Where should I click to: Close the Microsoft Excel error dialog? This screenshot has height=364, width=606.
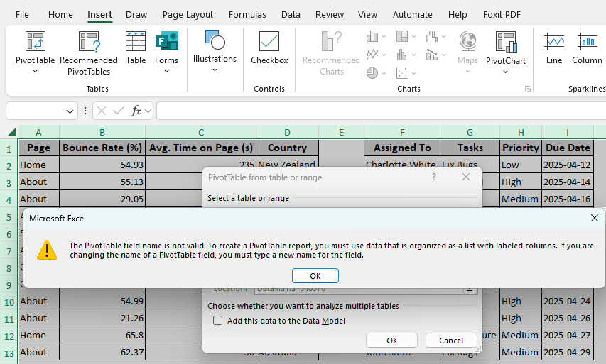tap(594, 218)
